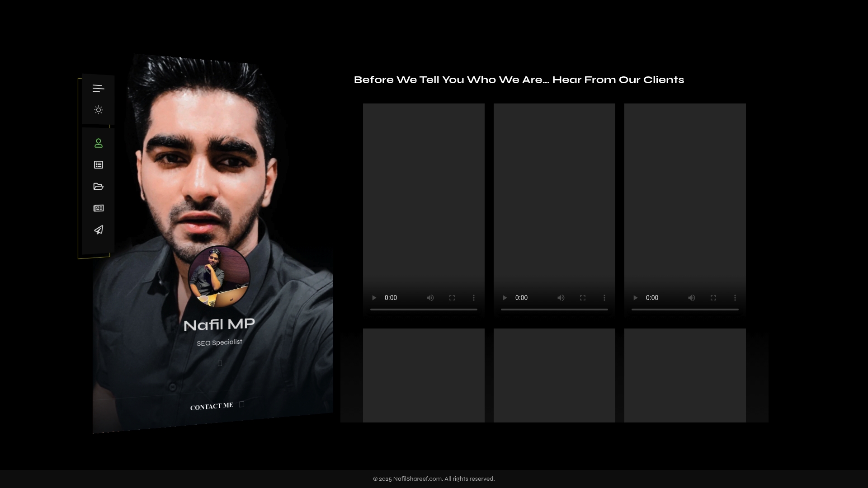The height and width of the screenshot is (488, 868).
Task: Enter fullscreen on first testimonial video
Action: pos(452,298)
